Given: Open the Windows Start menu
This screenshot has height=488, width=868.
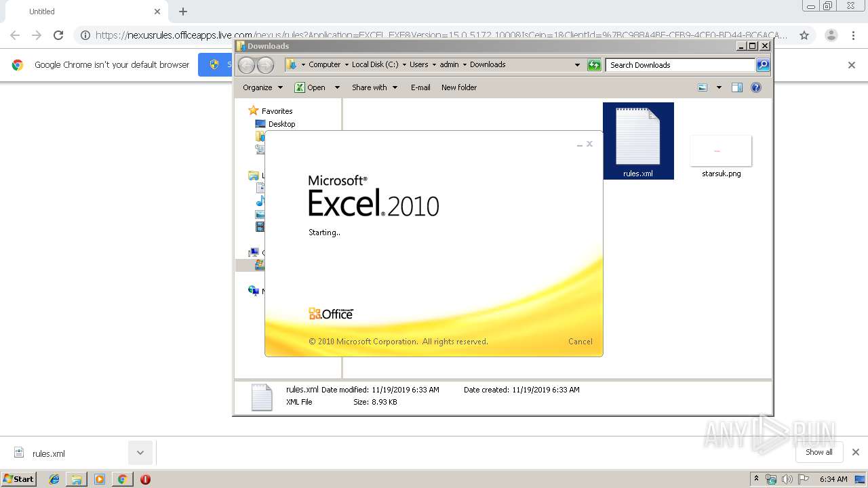Looking at the screenshot, I should [x=18, y=479].
